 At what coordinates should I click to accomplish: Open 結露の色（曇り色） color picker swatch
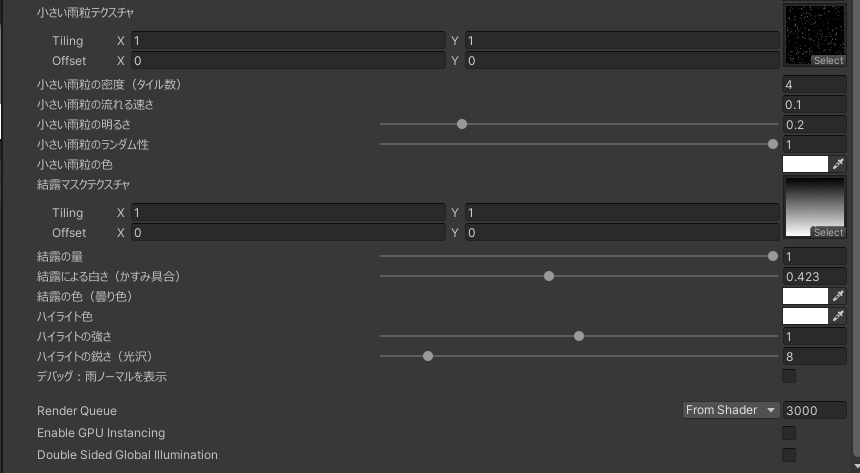click(805, 296)
